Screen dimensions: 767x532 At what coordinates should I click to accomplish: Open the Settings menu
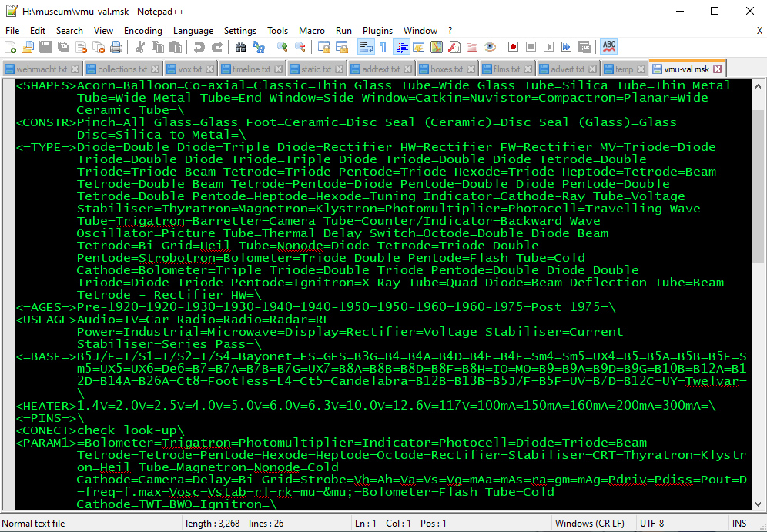[x=240, y=31]
